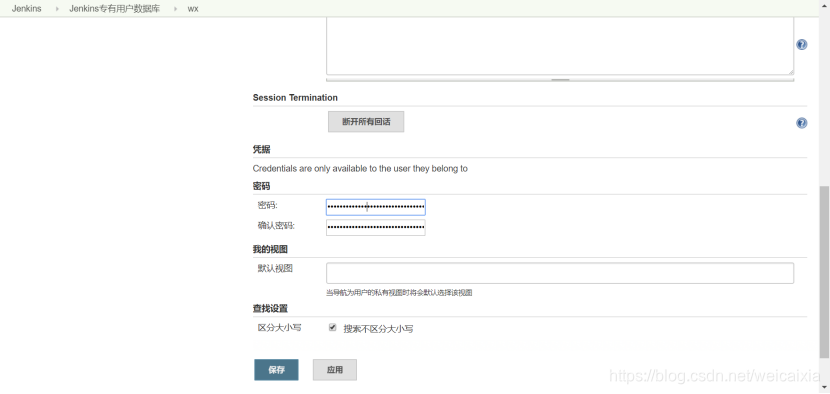
Task: Save settings with the 保存 button
Action: 276,370
